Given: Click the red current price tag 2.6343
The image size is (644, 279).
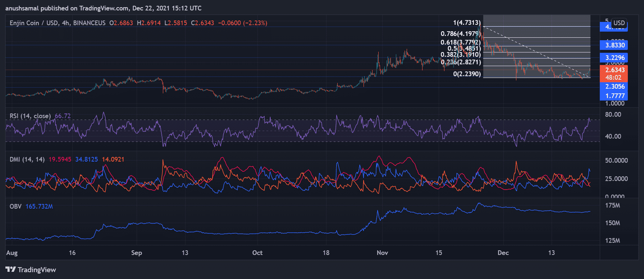Looking at the screenshot, I should point(615,70).
